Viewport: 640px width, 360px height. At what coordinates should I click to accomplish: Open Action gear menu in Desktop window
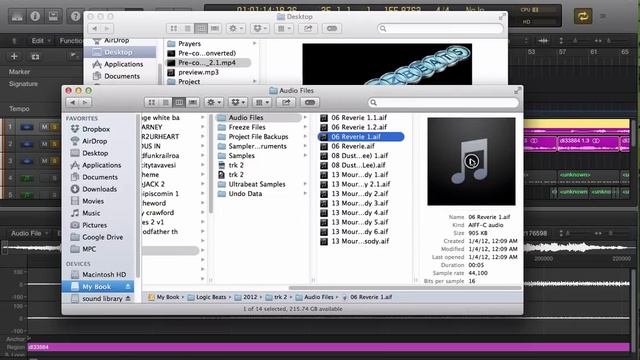pos(236,28)
